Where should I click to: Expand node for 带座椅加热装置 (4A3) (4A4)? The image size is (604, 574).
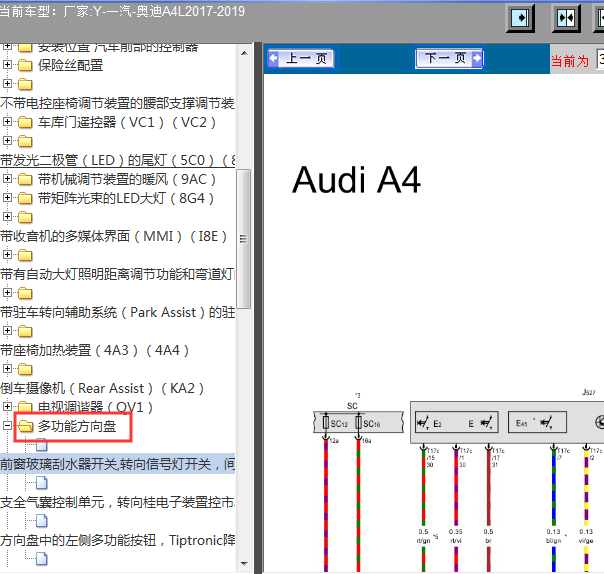[x=7, y=331]
